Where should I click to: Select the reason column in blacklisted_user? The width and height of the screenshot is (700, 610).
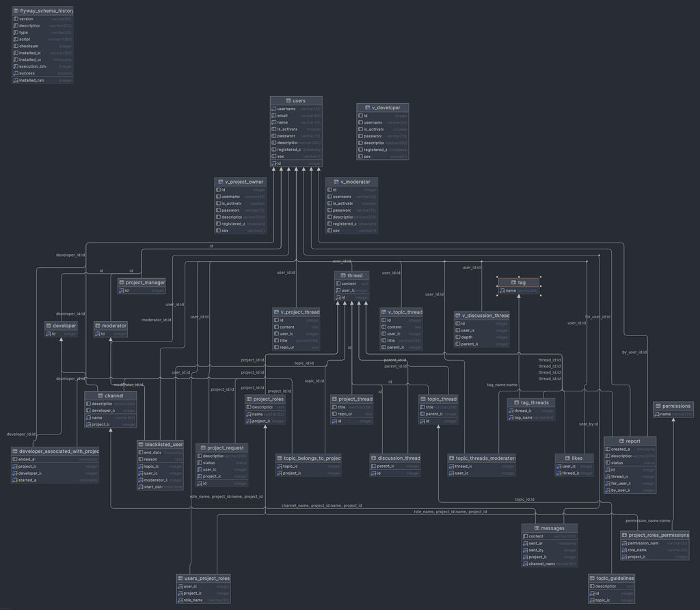[x=150, y=459]
